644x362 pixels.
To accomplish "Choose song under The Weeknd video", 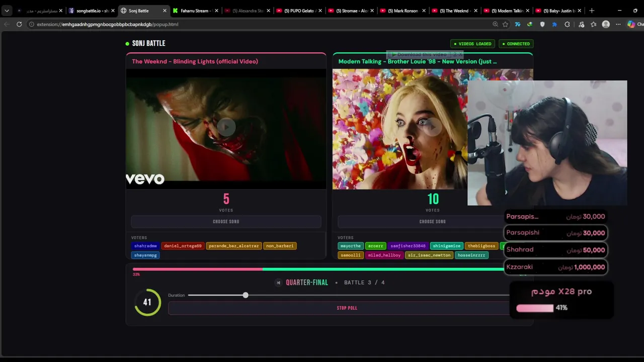I will click(x=226, y=222).
